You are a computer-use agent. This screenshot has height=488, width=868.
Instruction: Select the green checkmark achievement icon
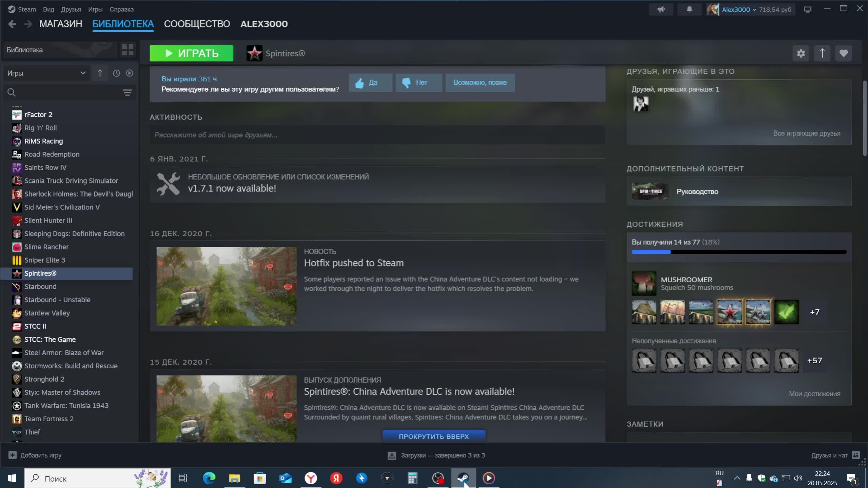pyautogui.click(x=786, y=312)
